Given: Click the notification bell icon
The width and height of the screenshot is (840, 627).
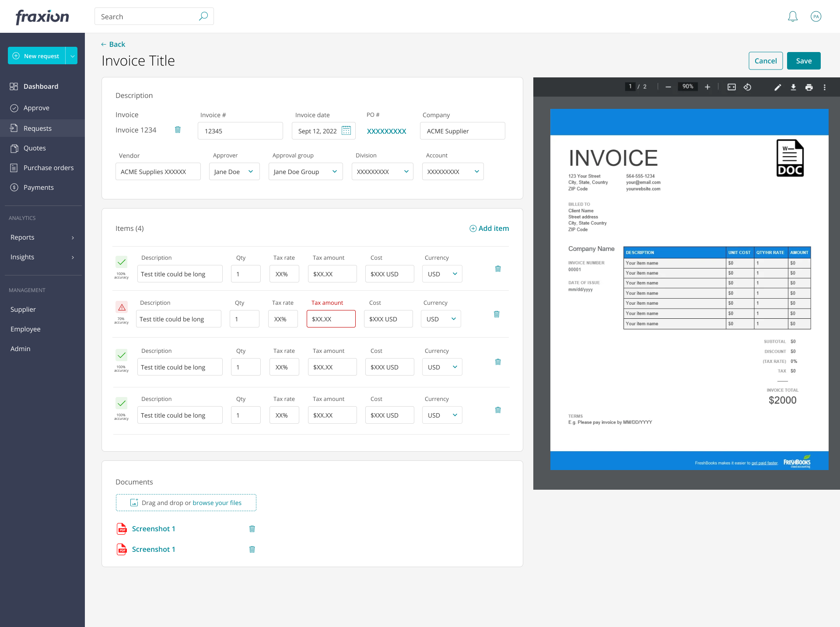Looking at the screenshot, I should 792,17.
